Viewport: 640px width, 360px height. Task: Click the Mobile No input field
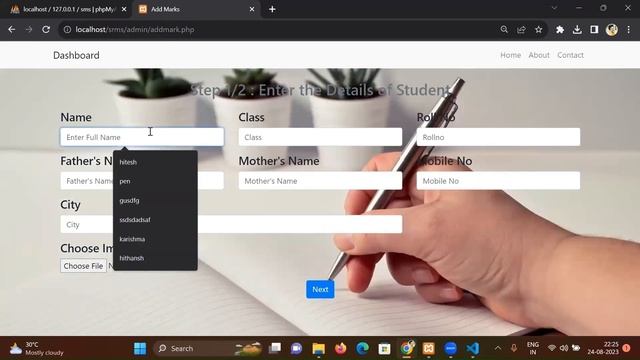[x=498, y=181]
